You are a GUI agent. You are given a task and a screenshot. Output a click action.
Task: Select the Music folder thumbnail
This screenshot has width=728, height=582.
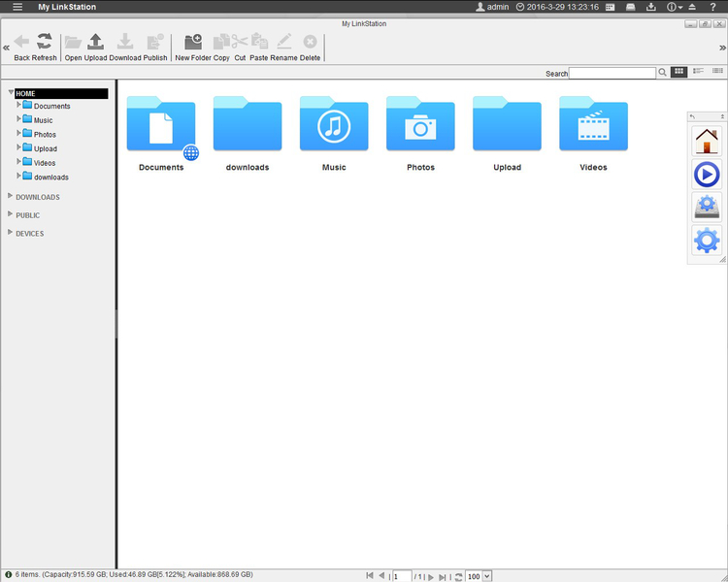pyautogui.click(x=334, y=125)
